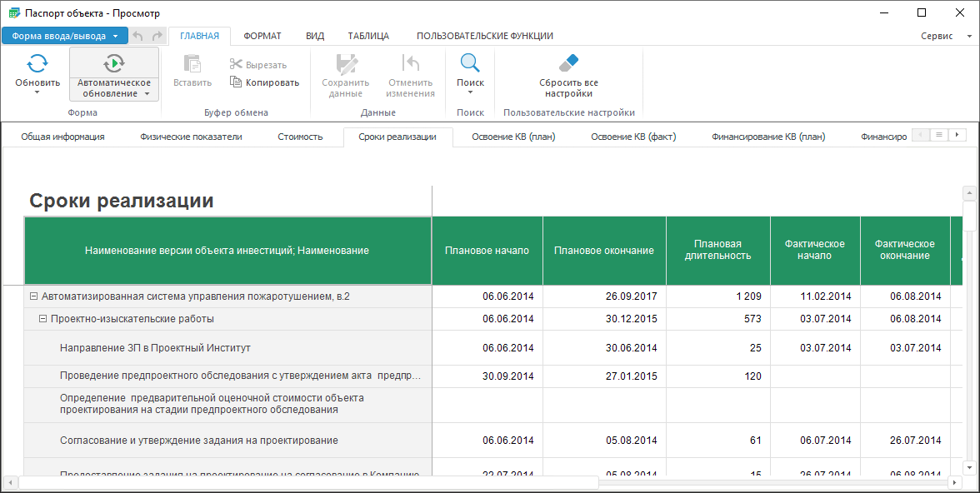Click the Вырезать scissors icon
The image size is (980, 493).
click(236, 64)
